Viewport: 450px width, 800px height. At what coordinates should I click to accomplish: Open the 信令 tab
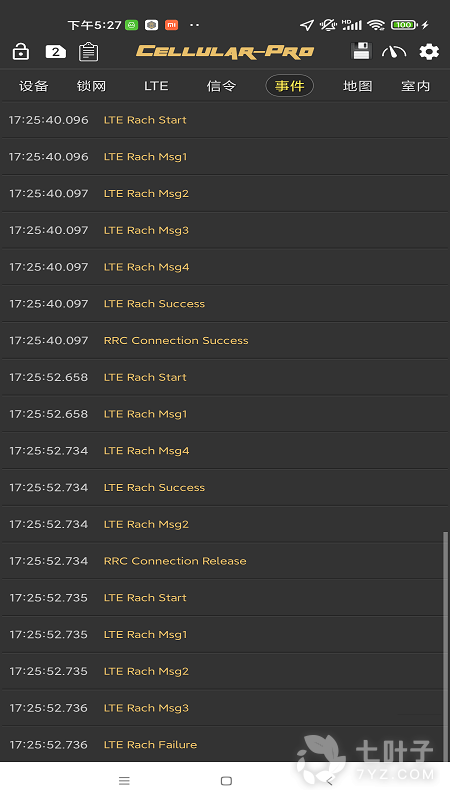pyautogui.click(x=221, y=86)
